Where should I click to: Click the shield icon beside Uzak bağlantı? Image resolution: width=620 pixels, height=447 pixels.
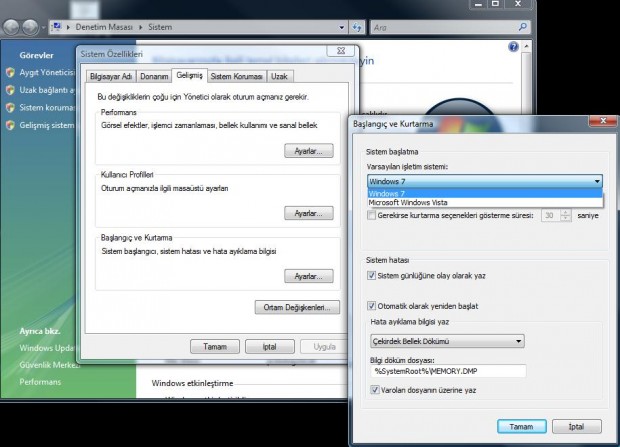[10, 90]
